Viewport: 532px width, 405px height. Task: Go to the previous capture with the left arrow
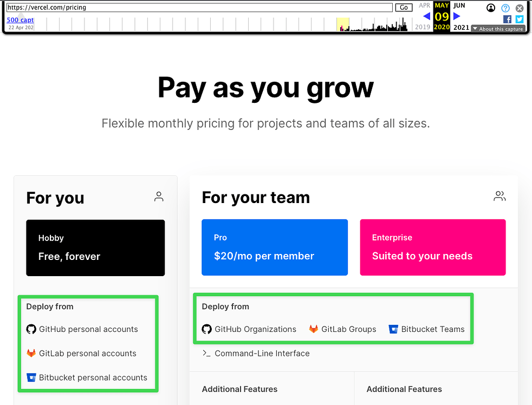pyautogui.click(x=426, y=16)
